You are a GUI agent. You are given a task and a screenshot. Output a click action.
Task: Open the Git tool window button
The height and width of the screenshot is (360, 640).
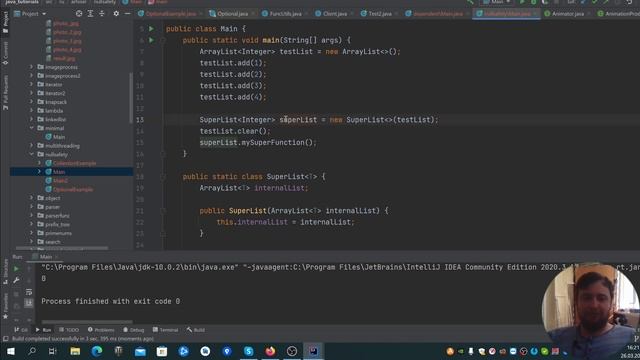[21, 330]
